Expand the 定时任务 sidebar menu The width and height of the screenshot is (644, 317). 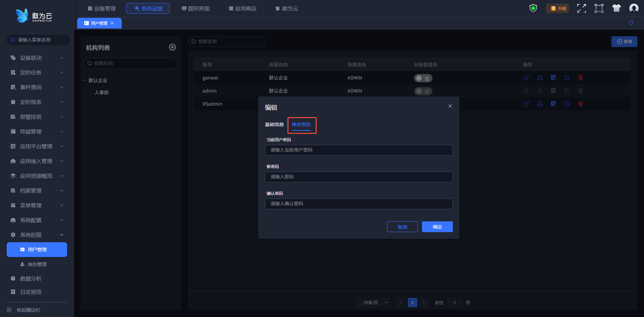coord(37,73)
